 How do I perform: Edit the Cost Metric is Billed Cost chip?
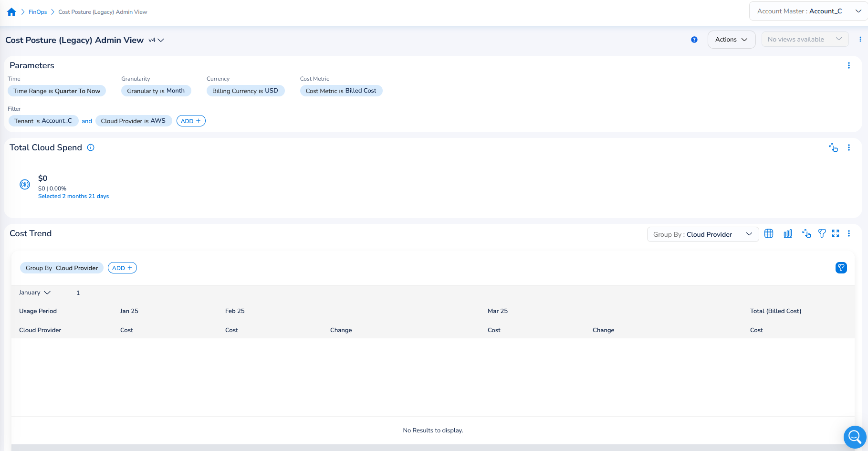[341, 91]
